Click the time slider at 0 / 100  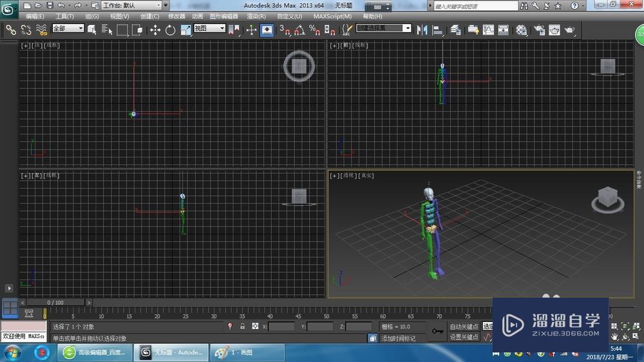(55, 303)
